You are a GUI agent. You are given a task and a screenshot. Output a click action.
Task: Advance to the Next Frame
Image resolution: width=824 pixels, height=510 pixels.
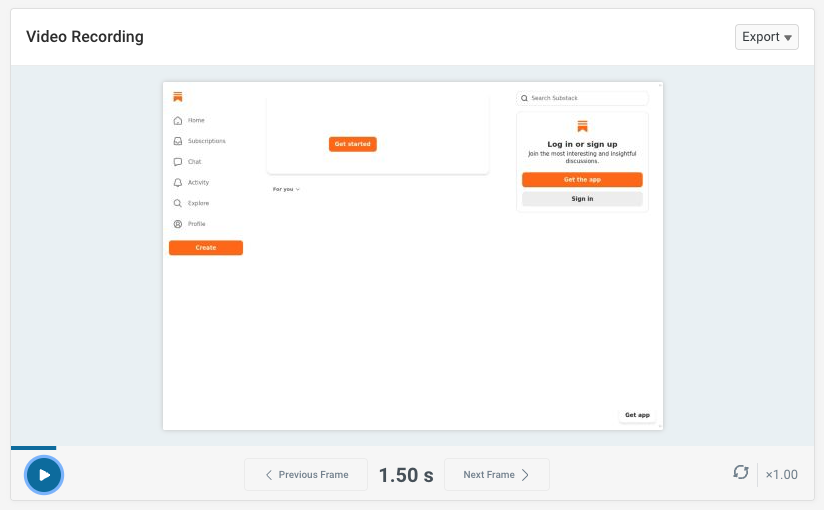click(x=497, y=475)
